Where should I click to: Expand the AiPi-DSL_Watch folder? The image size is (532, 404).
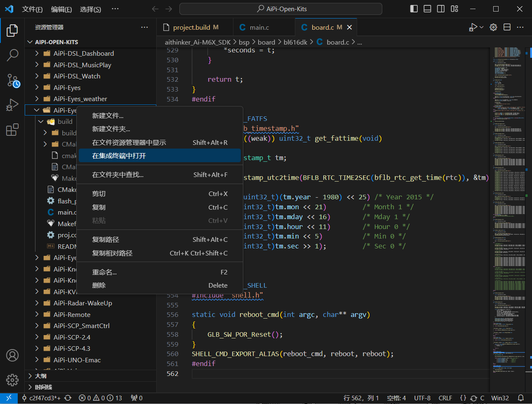click(37, 76)
